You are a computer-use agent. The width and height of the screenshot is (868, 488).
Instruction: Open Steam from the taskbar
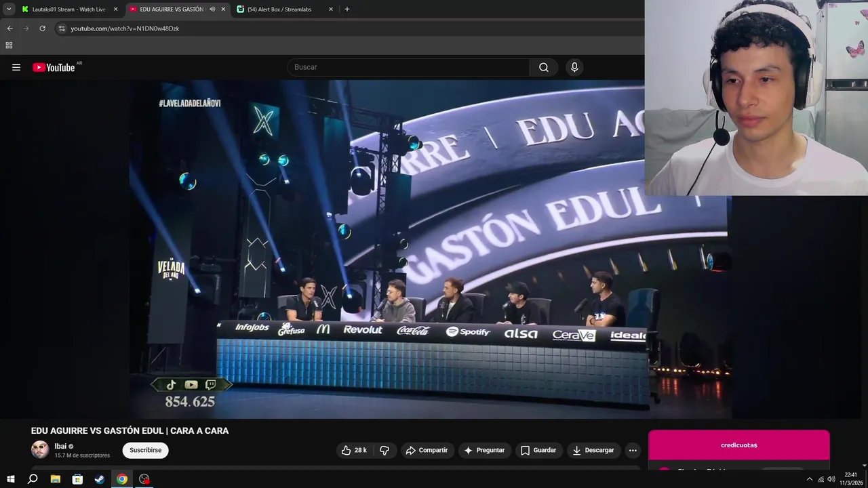tap(100, 479)
